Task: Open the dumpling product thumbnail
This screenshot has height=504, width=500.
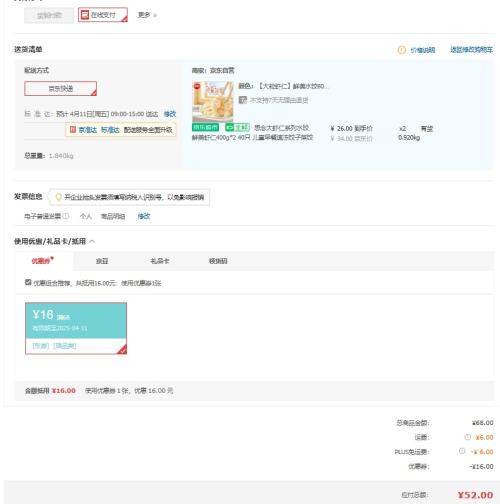Action: [x=213, y=102]
